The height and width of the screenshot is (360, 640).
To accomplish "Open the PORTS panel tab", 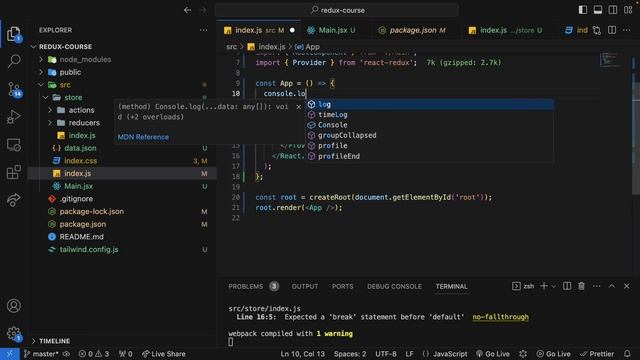I will click(x=342, y=287).
